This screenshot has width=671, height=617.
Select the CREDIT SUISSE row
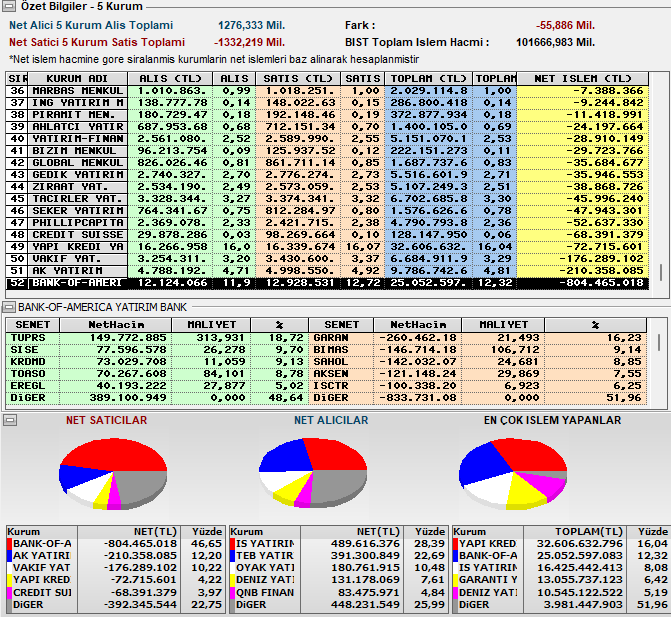click(327, 234)
